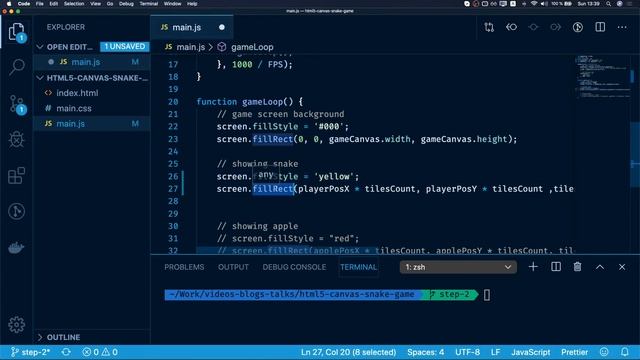Open the Manage settings gear icon
This screenshot has height=360, width=640.
coord(17,324)
